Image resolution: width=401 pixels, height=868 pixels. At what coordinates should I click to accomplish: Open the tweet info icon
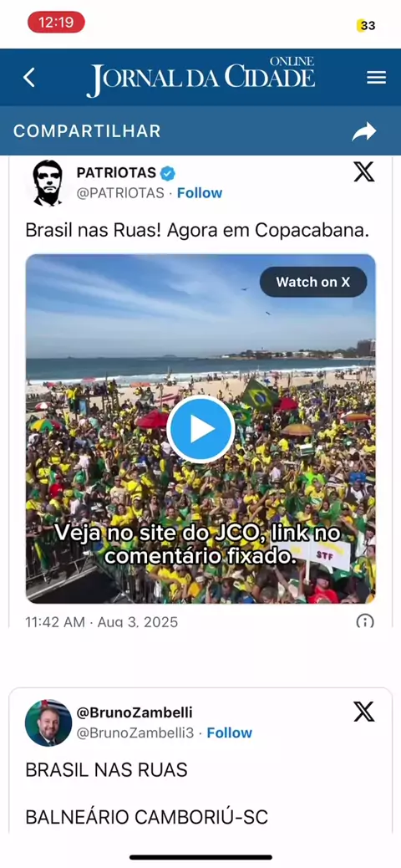click(x=365, y=621)
